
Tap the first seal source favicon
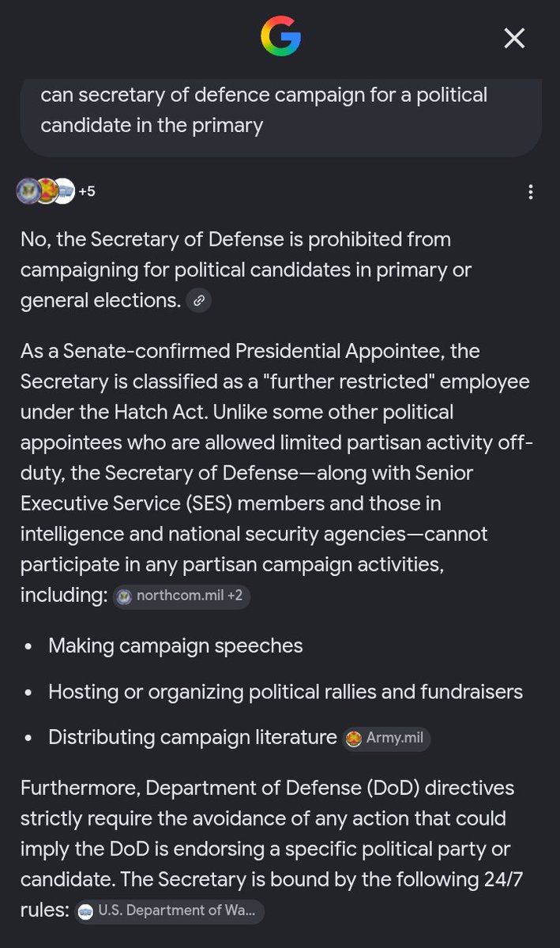point(28,191)
